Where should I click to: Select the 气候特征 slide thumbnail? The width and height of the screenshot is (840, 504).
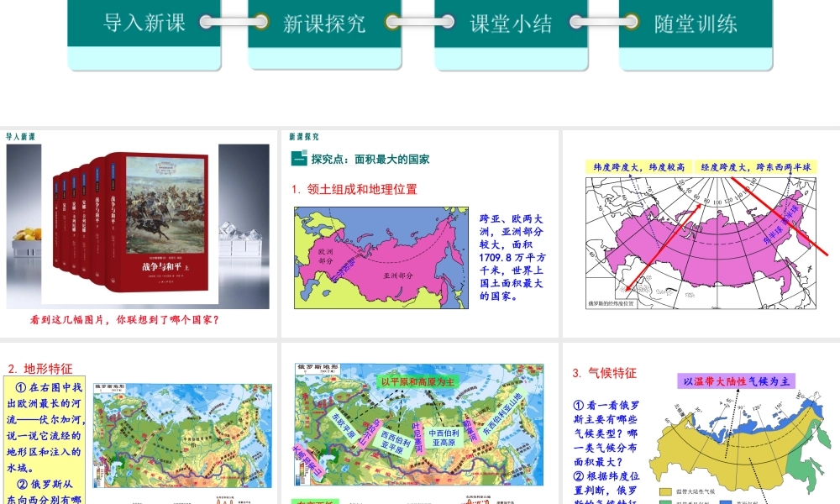(x=701, y=423)
